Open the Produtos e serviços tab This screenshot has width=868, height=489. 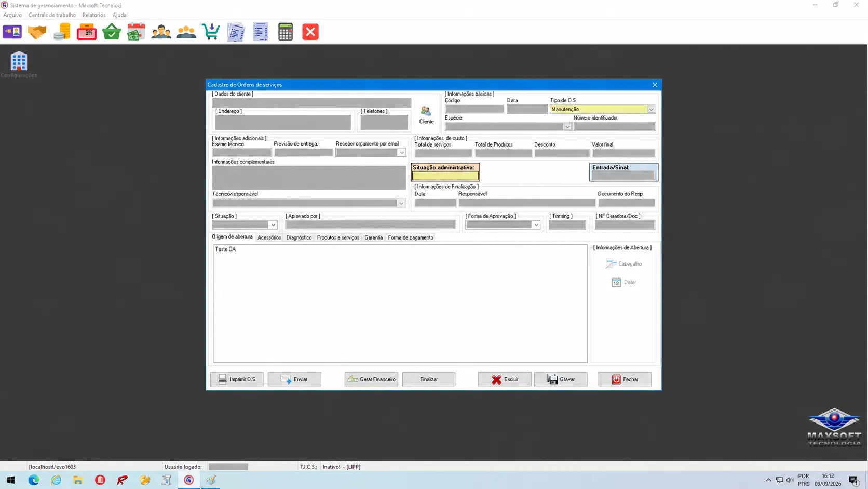tap(338, 237)
